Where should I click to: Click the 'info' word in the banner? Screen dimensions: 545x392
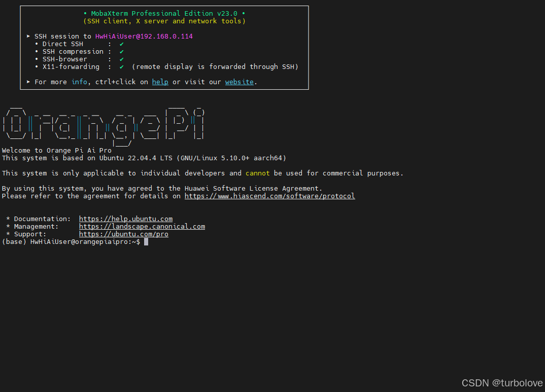pyautogui.click(x=79, y=82)
